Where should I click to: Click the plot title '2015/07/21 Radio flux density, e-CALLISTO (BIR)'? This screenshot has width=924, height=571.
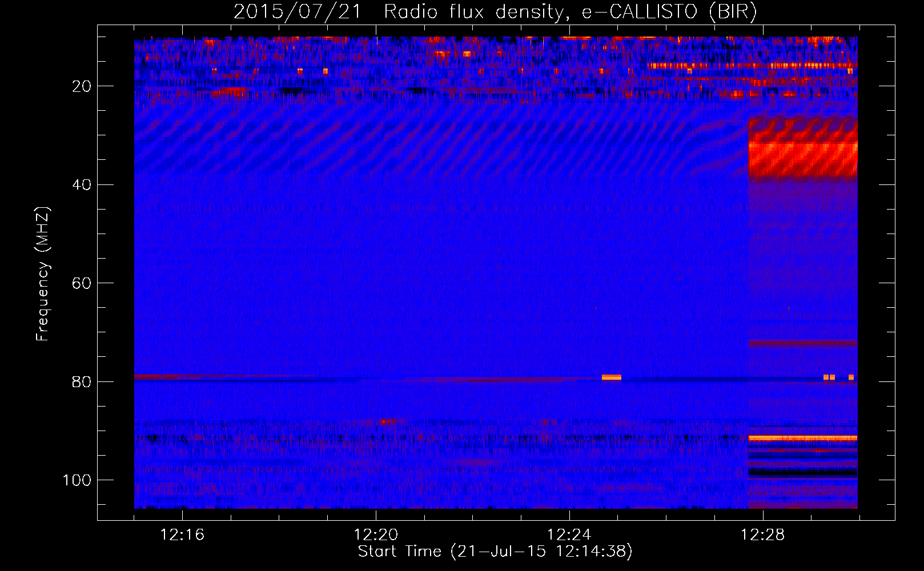click(x=495, y=11)
